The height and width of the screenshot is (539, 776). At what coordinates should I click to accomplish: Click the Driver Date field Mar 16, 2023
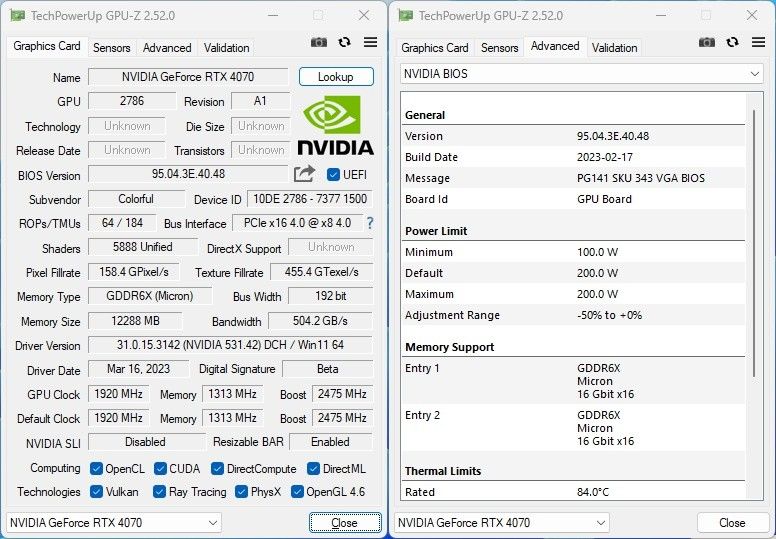coord(139,369)
